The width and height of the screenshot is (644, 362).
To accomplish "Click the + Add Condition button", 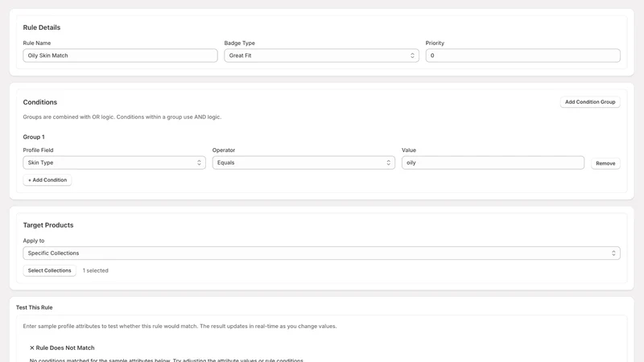I will coord(47,179).
